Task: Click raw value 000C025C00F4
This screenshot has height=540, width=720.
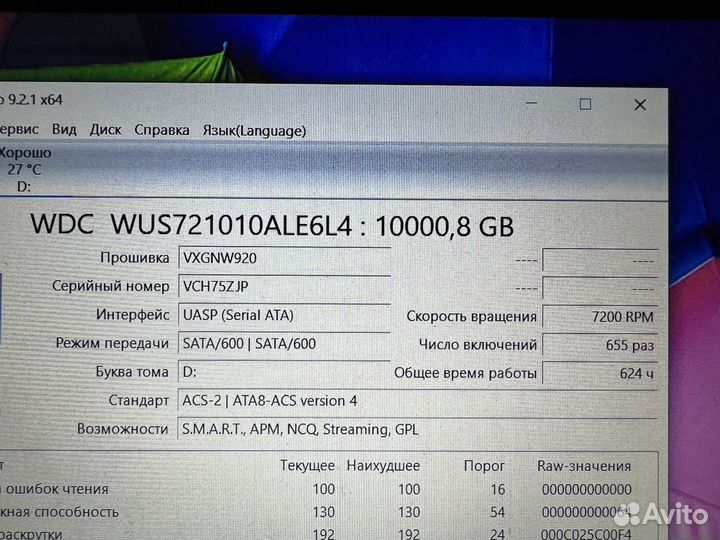Action: coord(586,534)
